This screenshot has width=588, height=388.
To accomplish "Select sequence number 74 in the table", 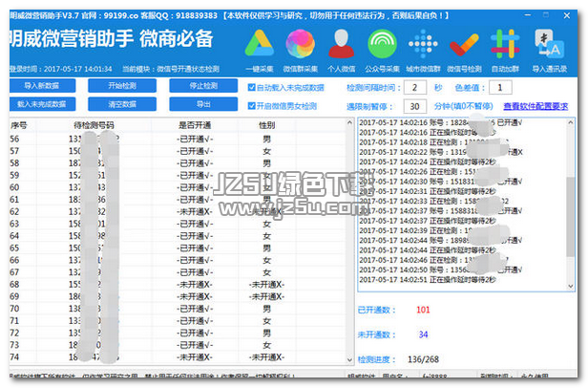I will click(x=15, y=356).
